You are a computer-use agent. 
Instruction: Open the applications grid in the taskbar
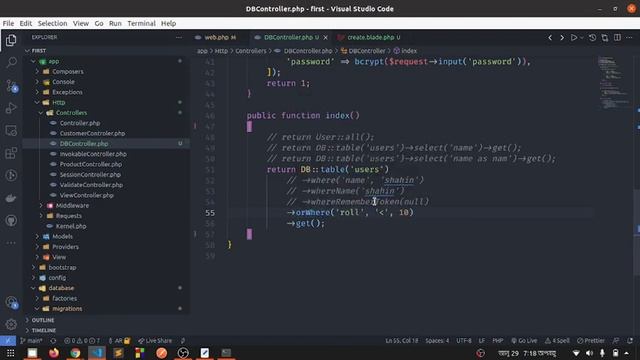(11, 353)
